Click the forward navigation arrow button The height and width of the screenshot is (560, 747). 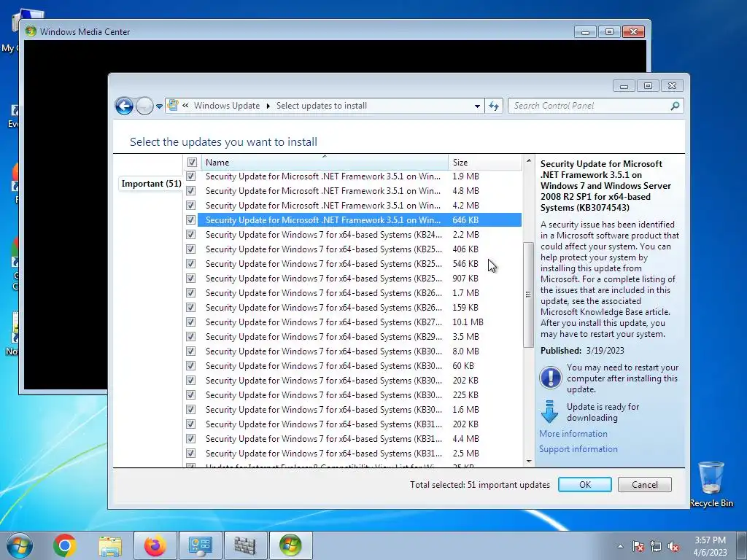pos(144,106)
